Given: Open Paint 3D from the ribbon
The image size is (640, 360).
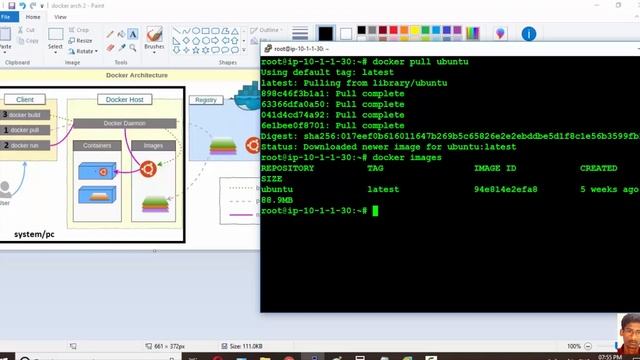Looking at the screenshot, I should tap(500, 33).
